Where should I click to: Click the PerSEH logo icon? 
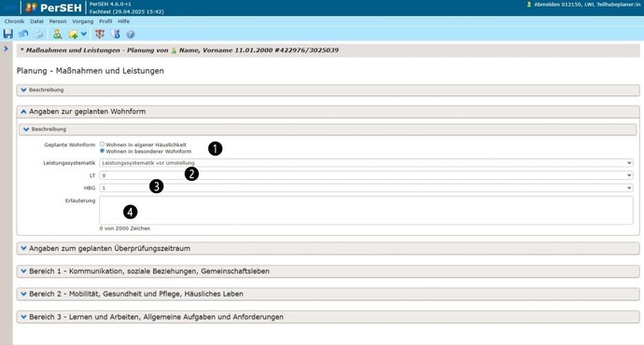pyautogui.click(x=31, y=7)
